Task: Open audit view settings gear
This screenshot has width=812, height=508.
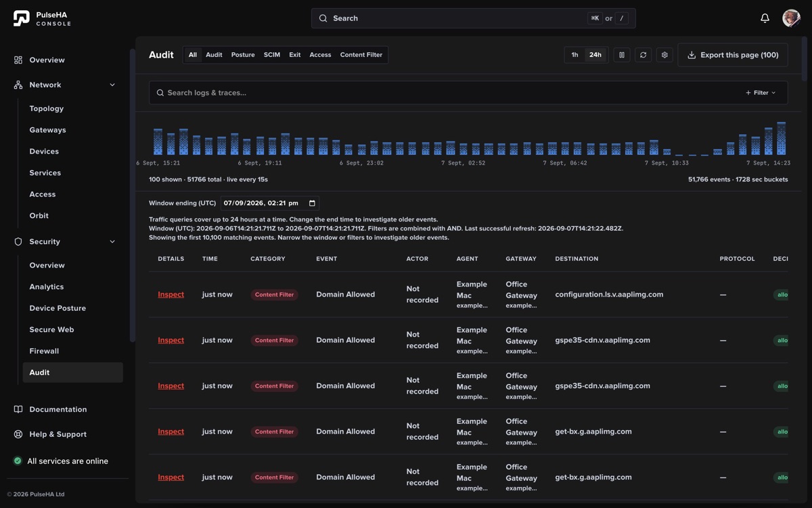Action: tap(664, 55)
